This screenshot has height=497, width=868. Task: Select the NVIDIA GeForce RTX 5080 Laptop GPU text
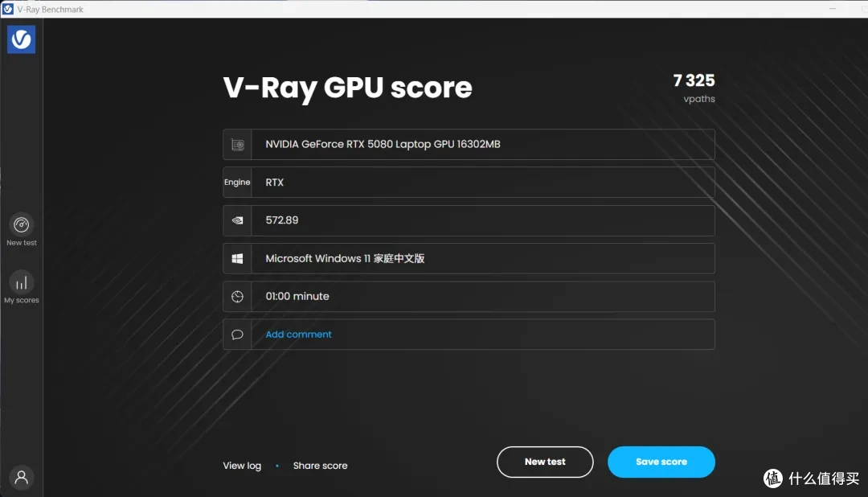pos(383,144)
